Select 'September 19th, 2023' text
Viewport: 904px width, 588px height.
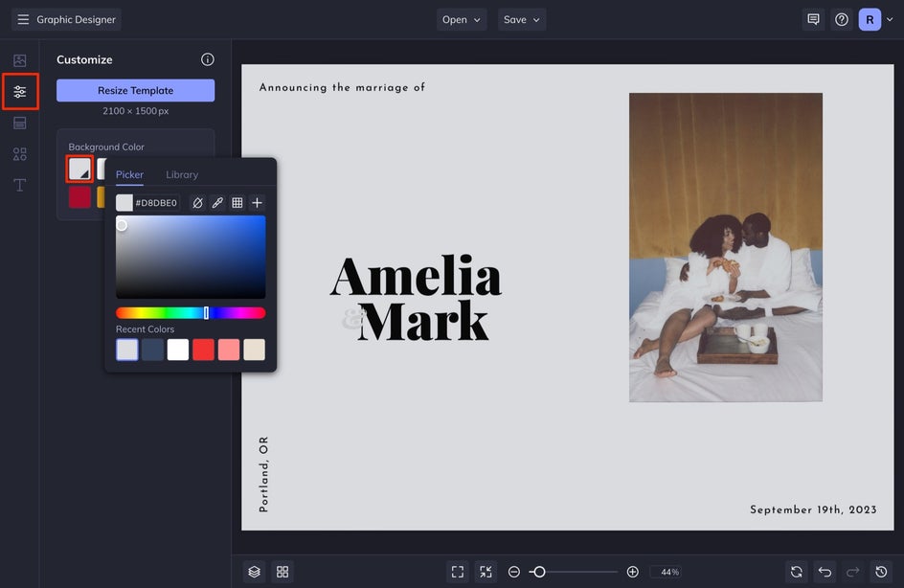(813, 509)
